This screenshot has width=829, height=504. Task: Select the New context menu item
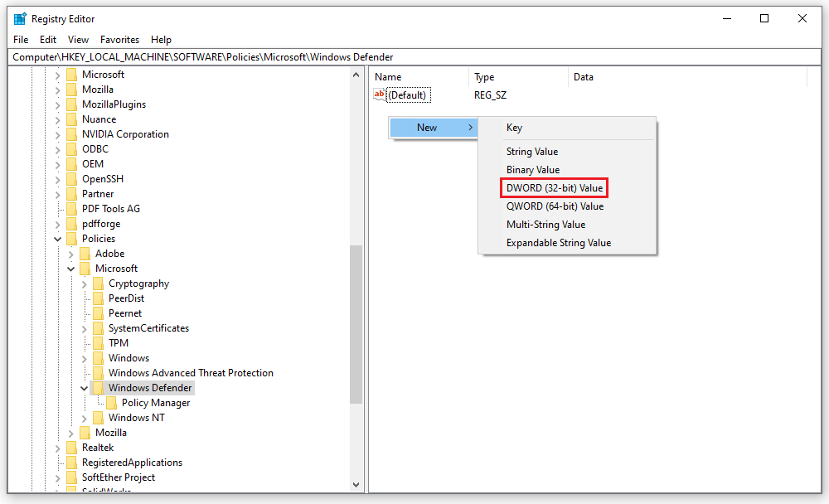click(434, 128)
